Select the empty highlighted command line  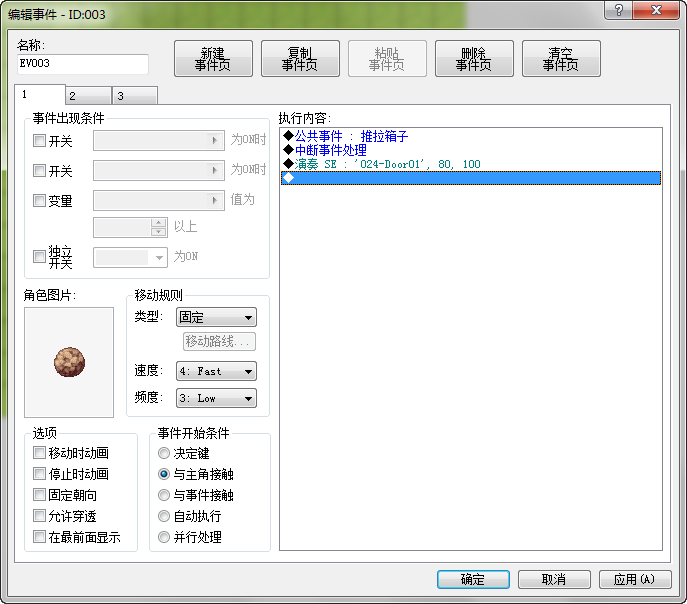click(471, 178)
